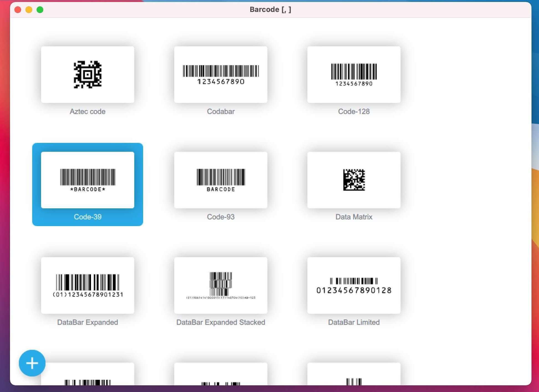
Task: Select the Code-93 barcode thumbnail
Action: [x=221, y=180]
